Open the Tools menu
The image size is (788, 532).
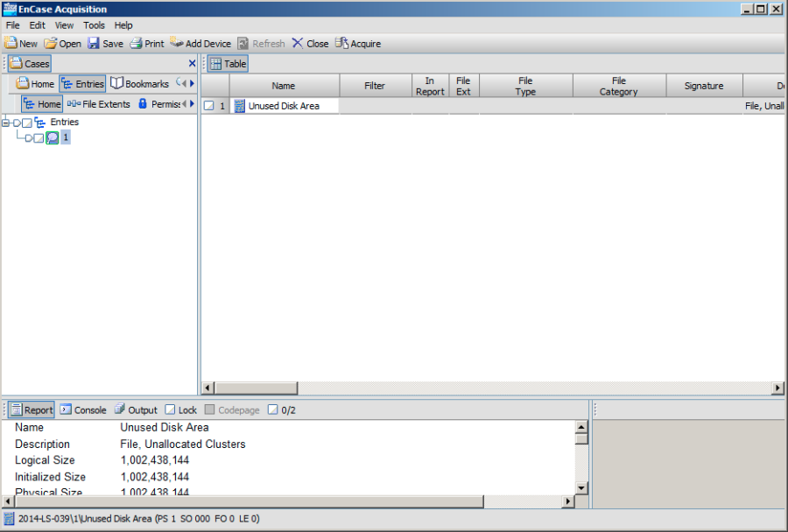[x=94, y=24]
